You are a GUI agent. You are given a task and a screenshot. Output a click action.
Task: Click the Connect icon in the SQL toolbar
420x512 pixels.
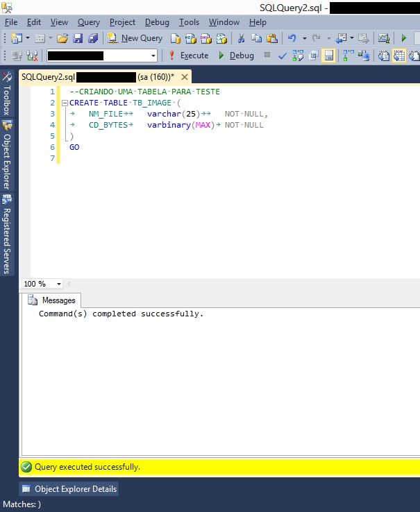coord(17,56)
